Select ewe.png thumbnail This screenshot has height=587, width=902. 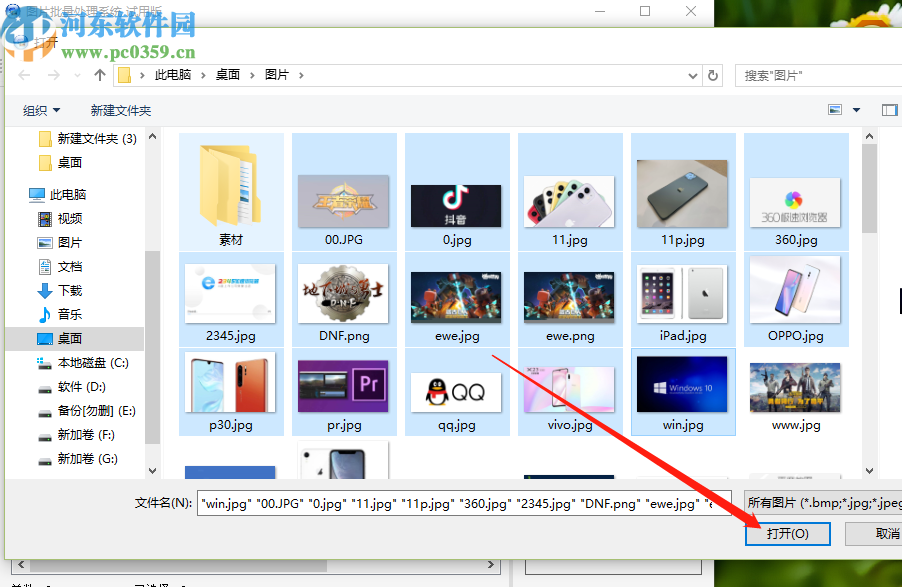tap(570, 299)
